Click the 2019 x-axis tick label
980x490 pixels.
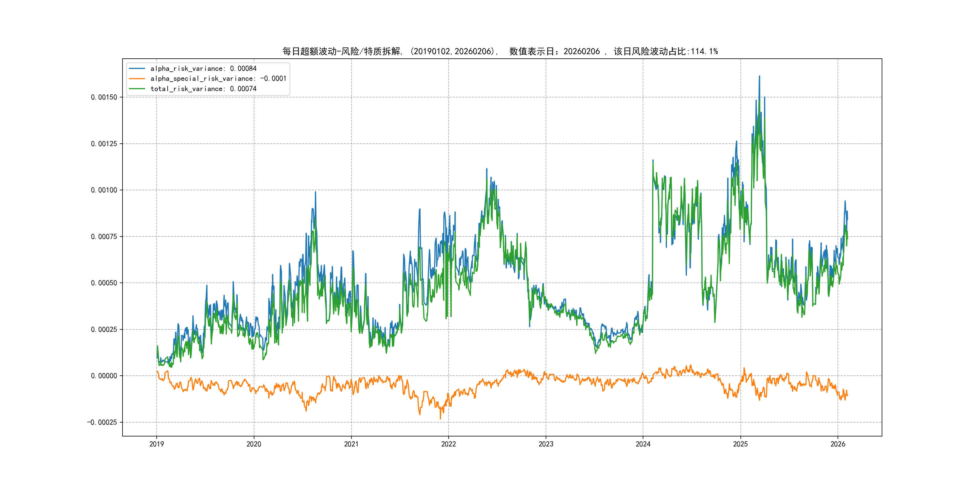(x=156, y=444)
